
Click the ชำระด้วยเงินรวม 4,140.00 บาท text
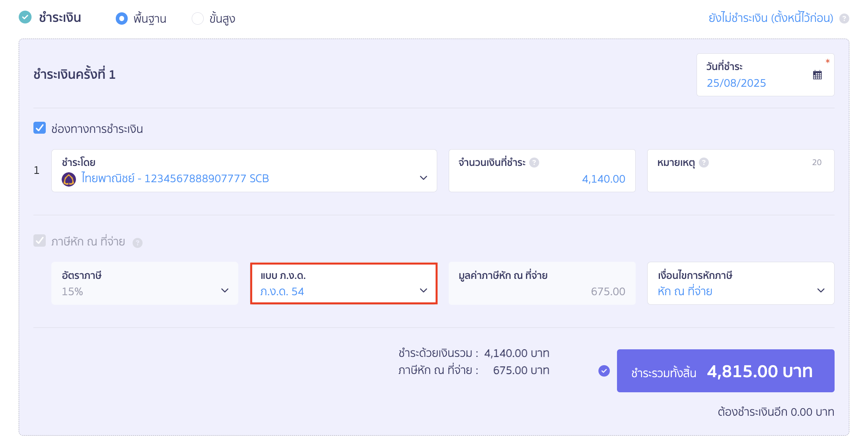point(474,353)
